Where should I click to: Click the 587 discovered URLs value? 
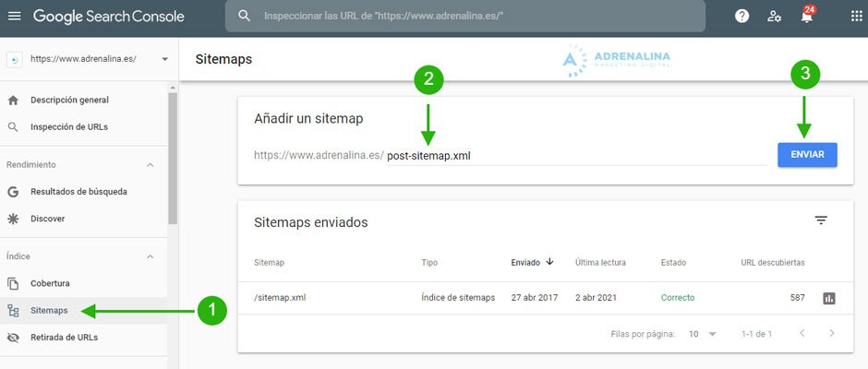(x=797, y=298)
